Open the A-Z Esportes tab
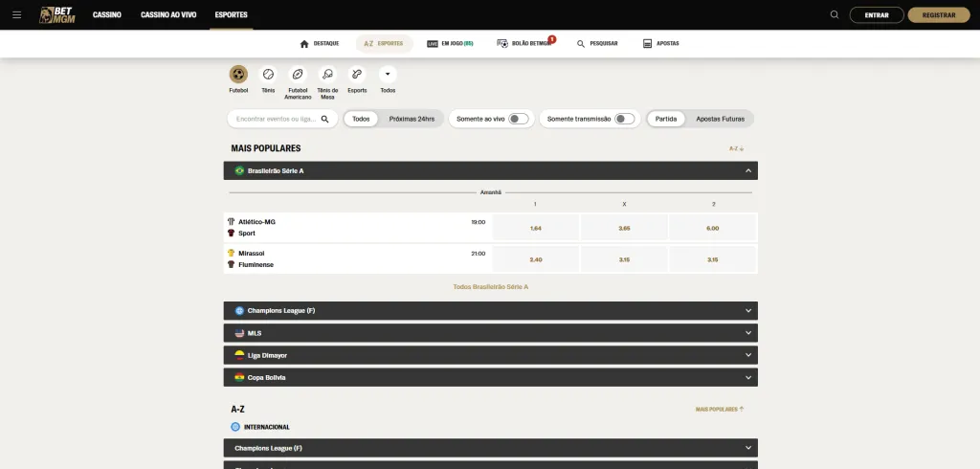 click(384, 44)
